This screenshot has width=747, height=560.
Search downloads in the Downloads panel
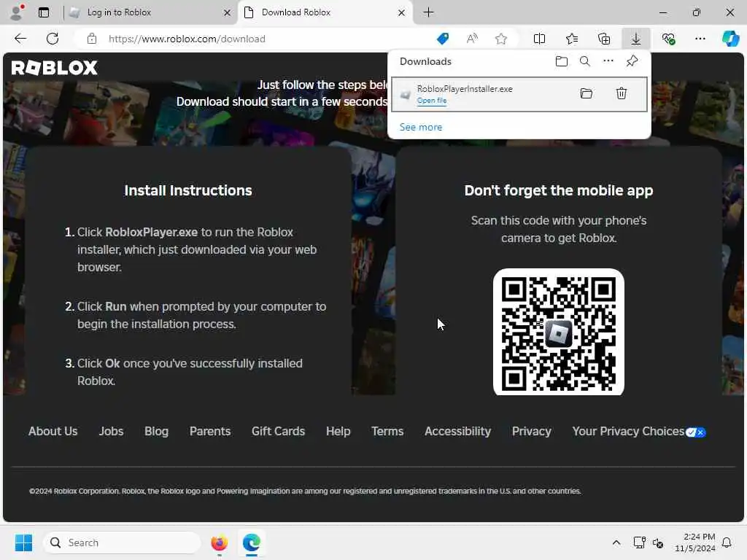point(584,61)
